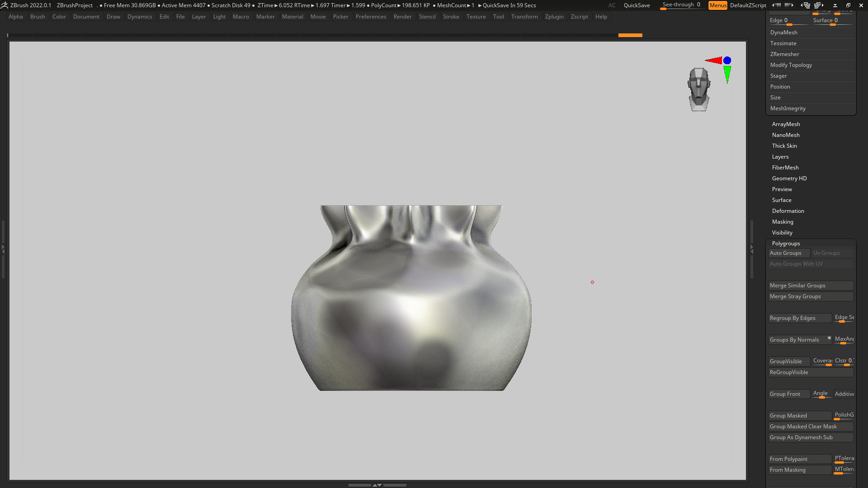Viewport: 868px width, 488px height.
Task: Expand the ArrayMesh sub-palette
Action: point(786,124)
